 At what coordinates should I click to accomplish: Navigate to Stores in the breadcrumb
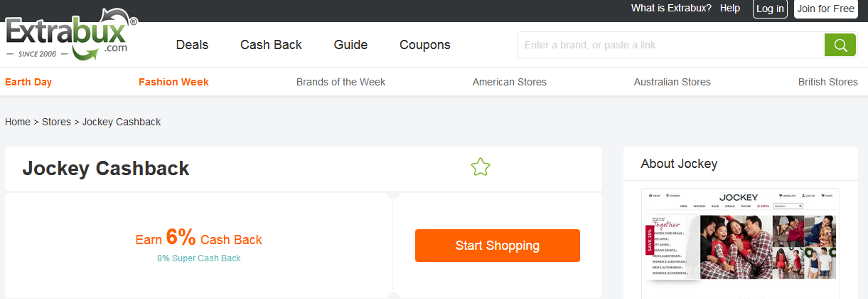56,122
